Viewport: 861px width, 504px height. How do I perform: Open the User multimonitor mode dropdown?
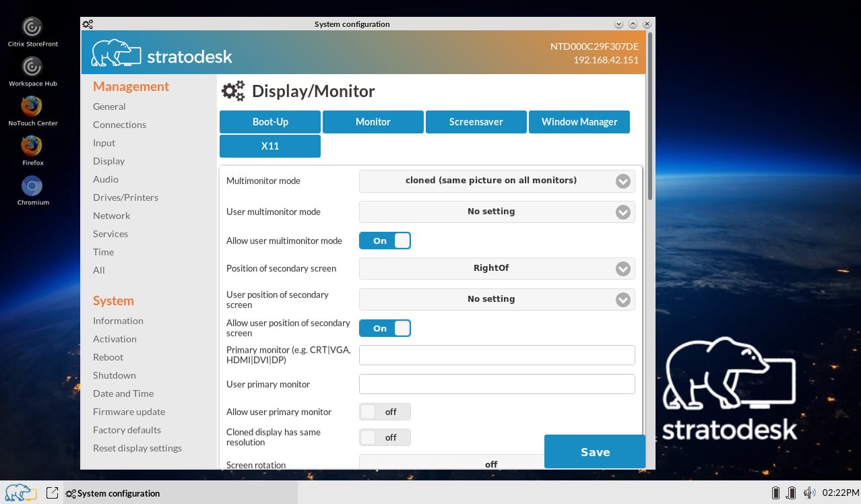[x=497, y=212]
